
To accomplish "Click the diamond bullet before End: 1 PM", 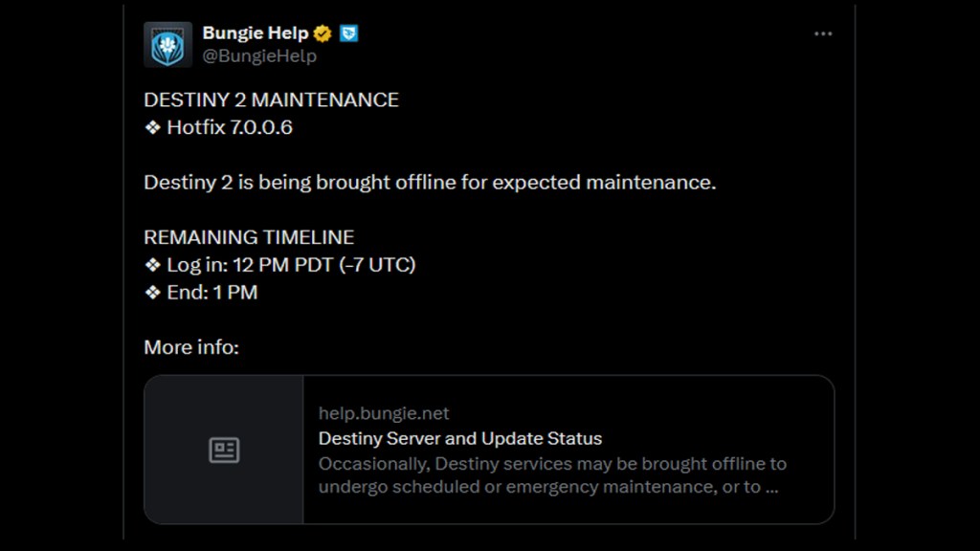I will pos(151,292).
